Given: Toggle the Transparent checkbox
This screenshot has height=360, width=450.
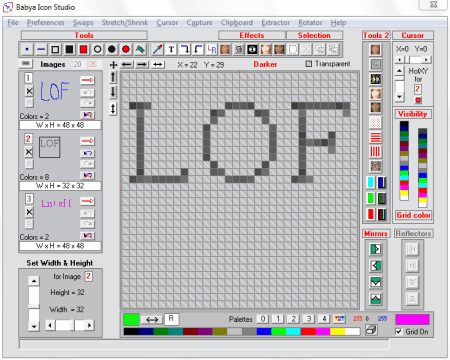Looking at the screenshot, I should [309, 64].
